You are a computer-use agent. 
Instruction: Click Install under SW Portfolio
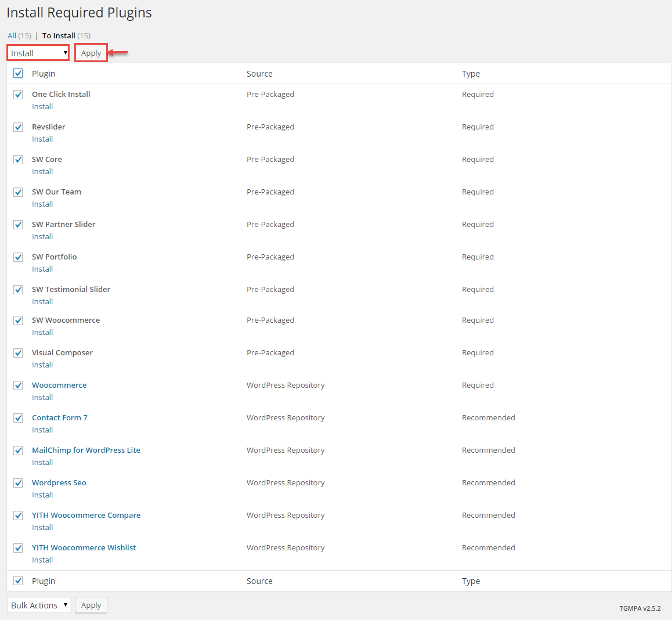click(42, 269)
